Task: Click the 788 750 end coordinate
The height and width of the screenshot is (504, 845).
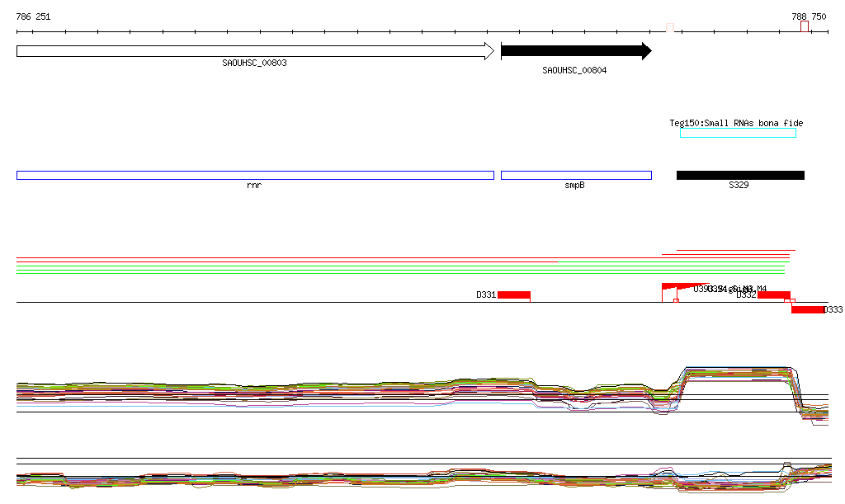Action: click(x=809, y=16)
